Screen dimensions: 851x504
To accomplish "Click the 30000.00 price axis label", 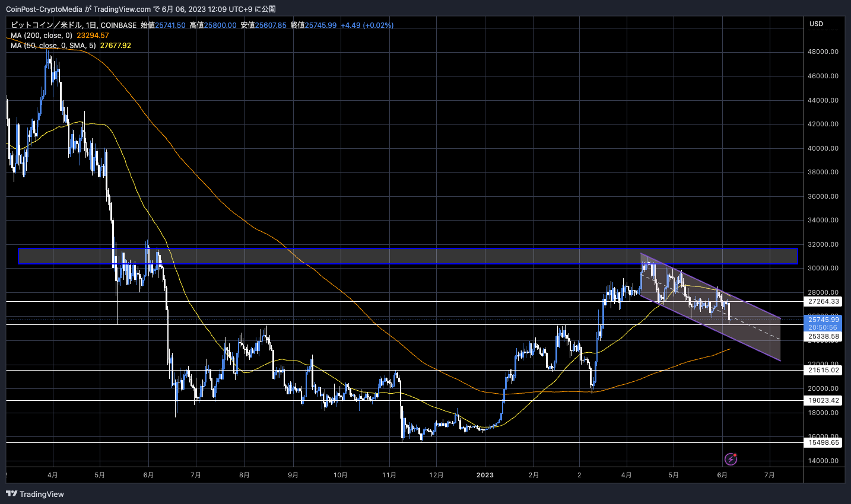I will [823, 268].
